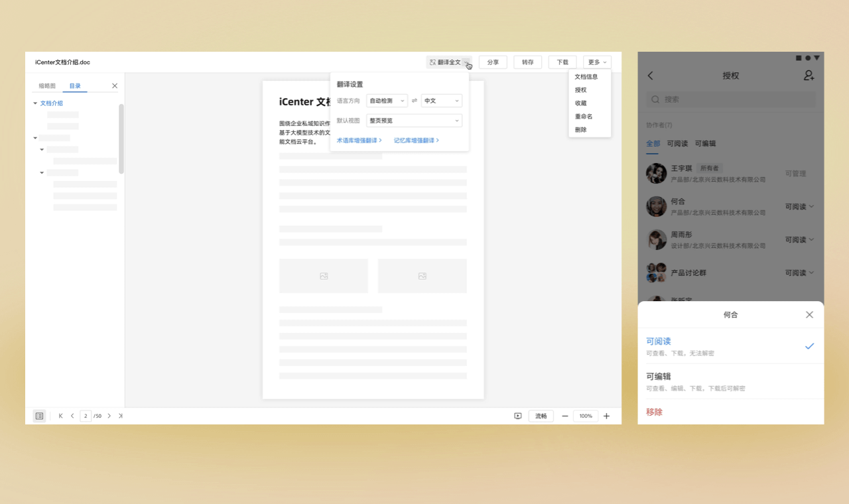Click the 协作者(7) label
Image resolution: width=849 pixels, height=504 pixels.
[x=659, y=125]
